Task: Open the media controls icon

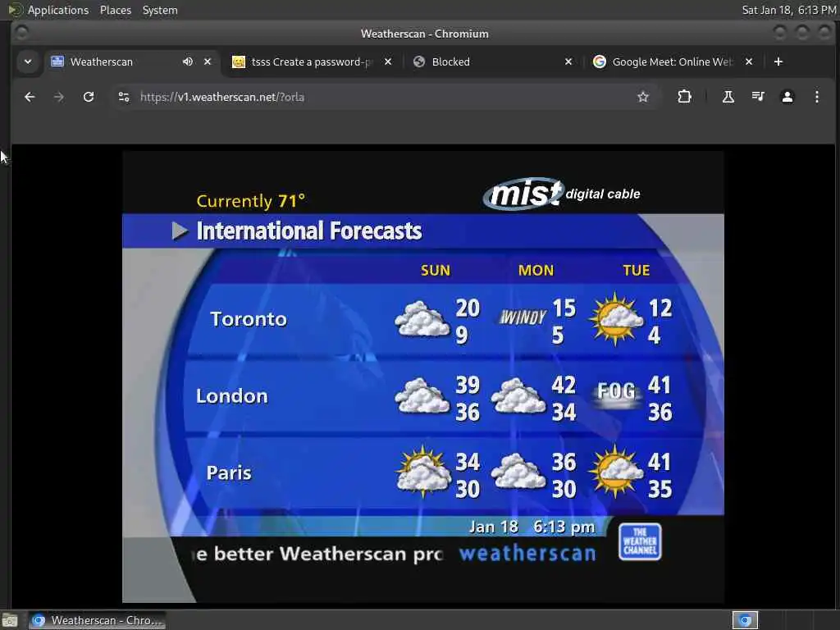Action: [757, 97]
